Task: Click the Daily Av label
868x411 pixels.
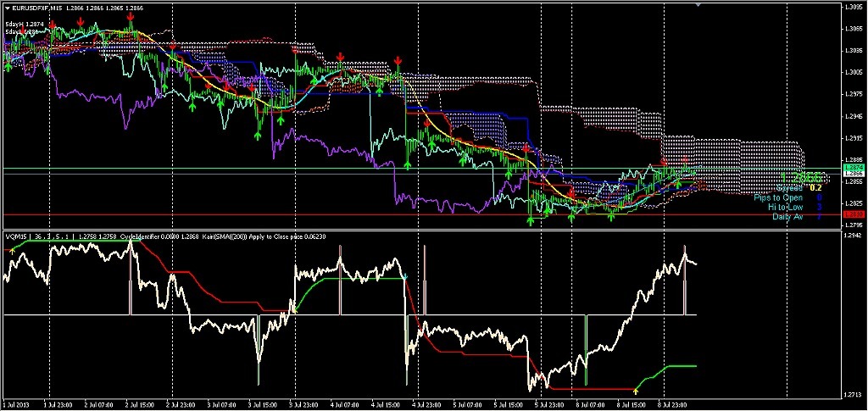Action: [x=787, y=216]
